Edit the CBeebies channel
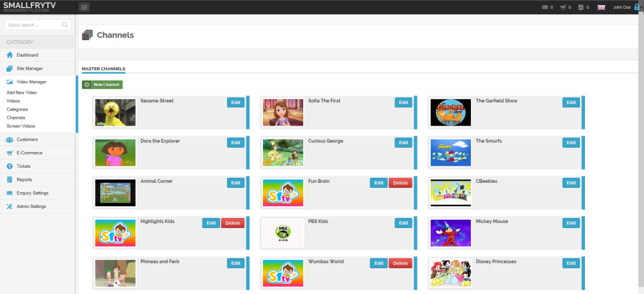Viewport: 644px width, 294px height. (571, 183)
